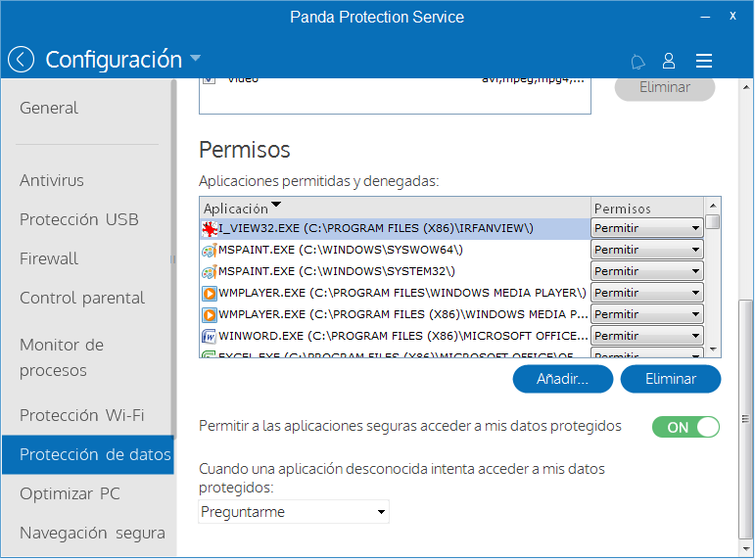Open the Firewall settings section
755x560 pixels.
coord(49,258)
